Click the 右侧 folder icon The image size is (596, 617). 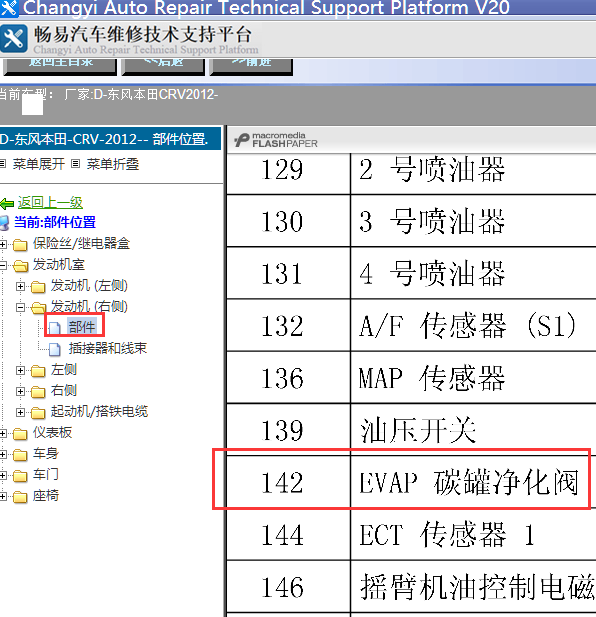[x=38, y=392]
